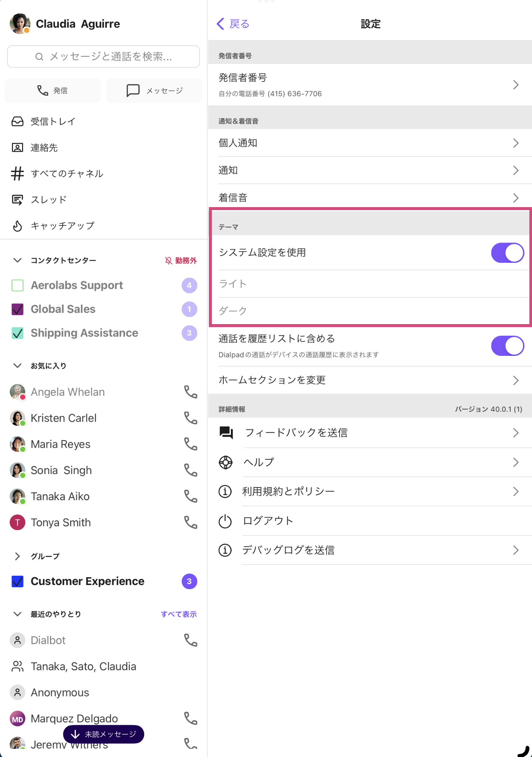Open Aerolabs Support unread badge 4
This screenshot has width=532, height=757.
[x=189, y=285]
